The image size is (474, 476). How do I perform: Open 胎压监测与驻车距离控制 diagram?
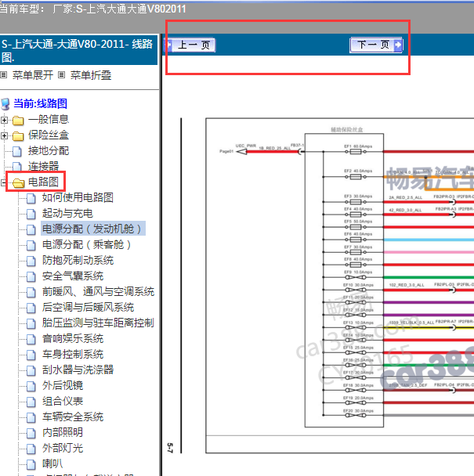98,323
